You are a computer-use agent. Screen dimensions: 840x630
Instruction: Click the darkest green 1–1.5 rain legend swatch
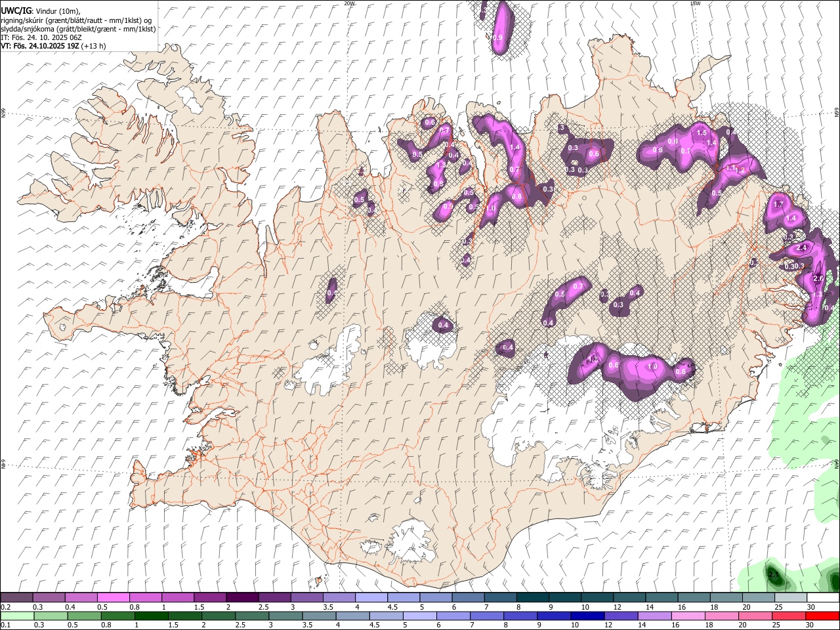(x=151, y=616)
